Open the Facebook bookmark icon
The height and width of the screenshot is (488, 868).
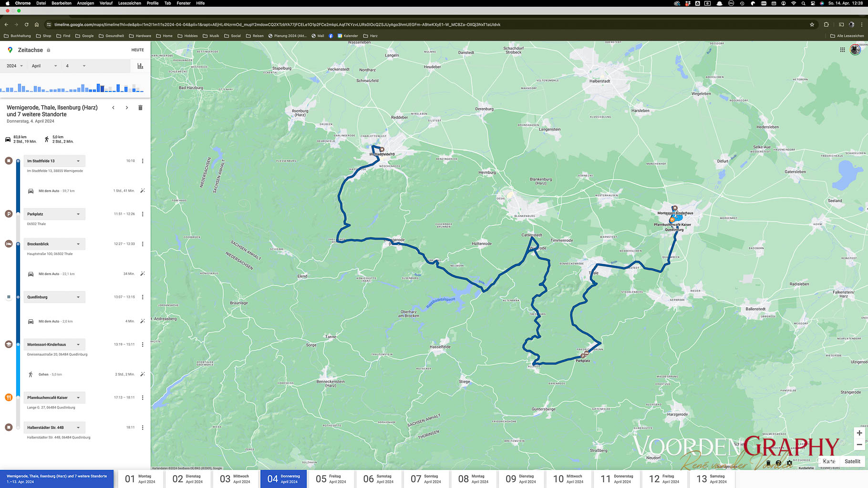click(x=331, y=36)
